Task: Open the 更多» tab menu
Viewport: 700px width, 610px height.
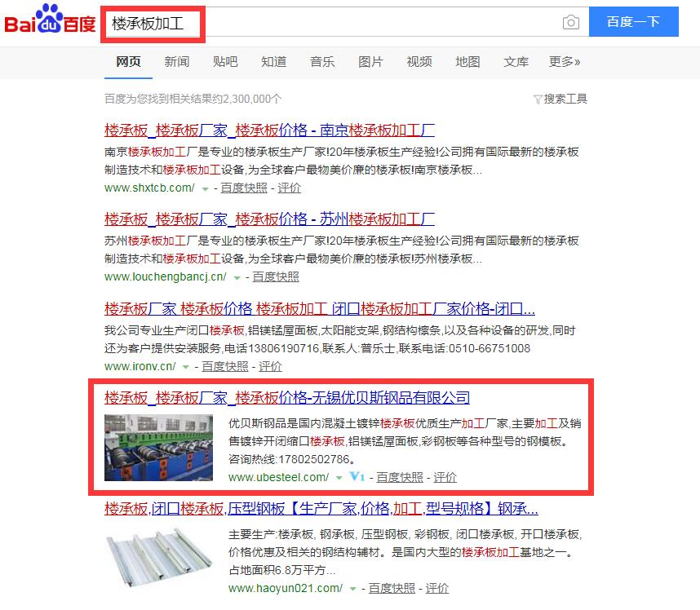Action: [x=565, y=62]
